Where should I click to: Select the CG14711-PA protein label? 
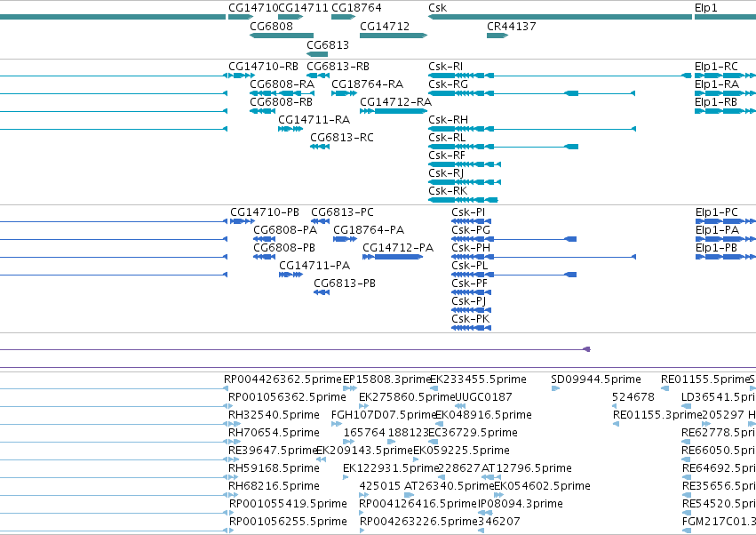(314, 267)
